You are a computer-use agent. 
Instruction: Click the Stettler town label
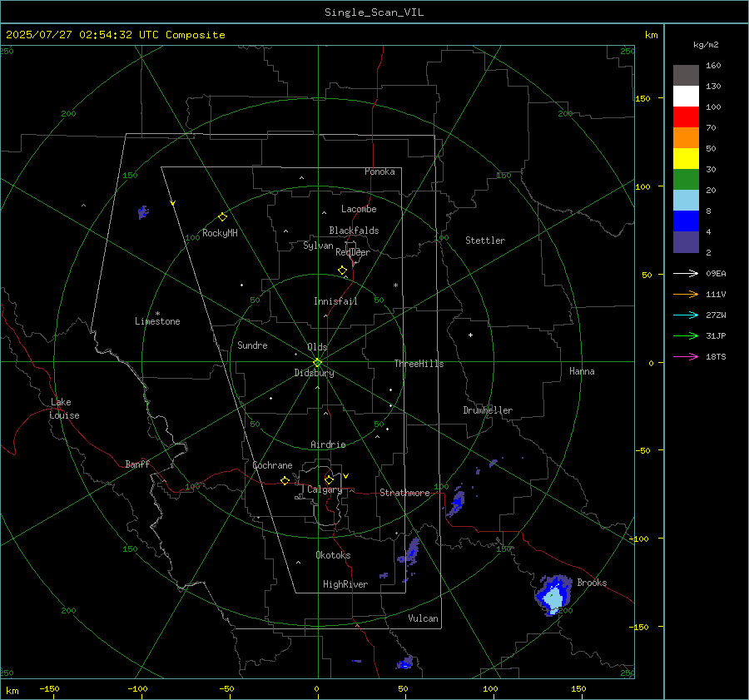[x=485, y=241]
